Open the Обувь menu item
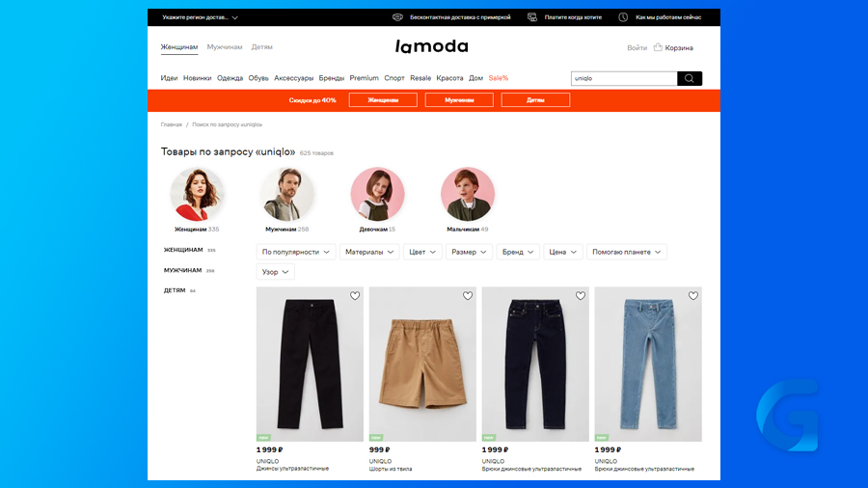Image resolution: width=868 pixels, height=488 pixels. [x=258, y=78]
